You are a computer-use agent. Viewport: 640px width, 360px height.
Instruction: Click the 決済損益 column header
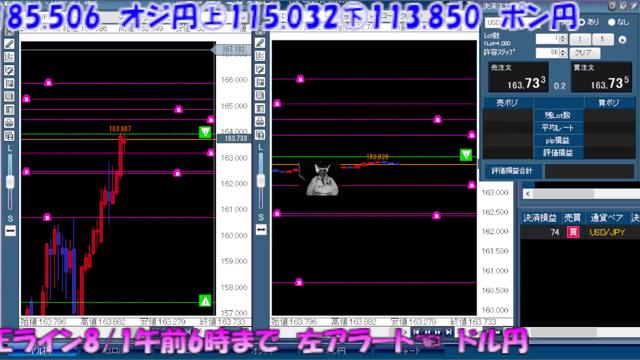(x=540, y=218)
